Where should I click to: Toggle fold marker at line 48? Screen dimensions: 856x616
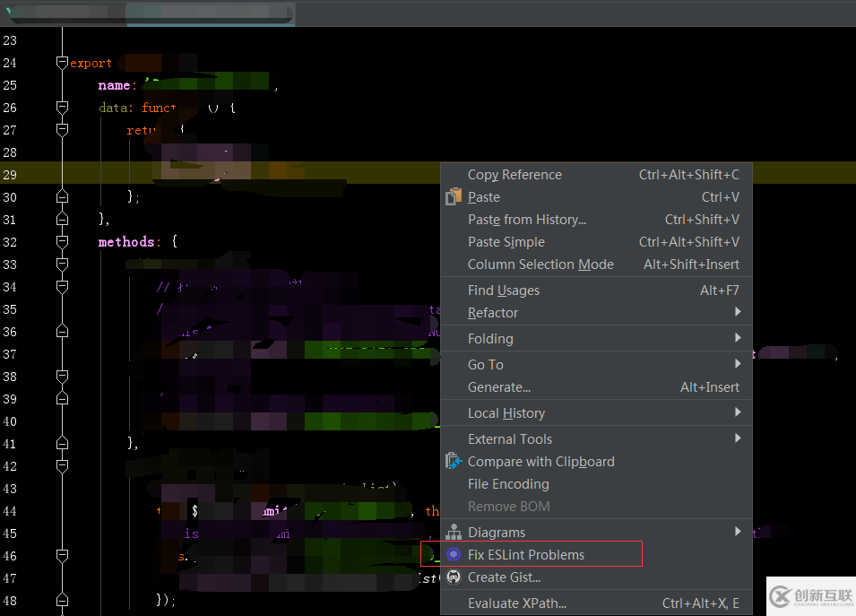point(62,600)
